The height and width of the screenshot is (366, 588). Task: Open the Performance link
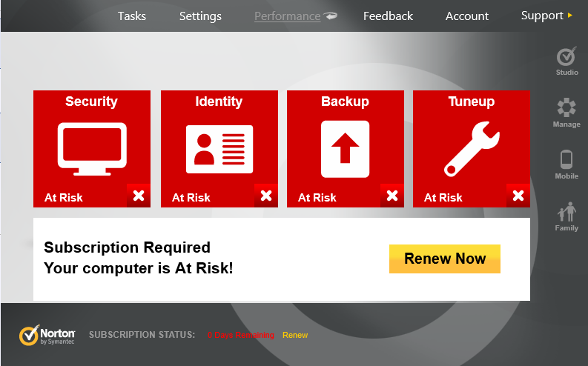click(287, 16)
